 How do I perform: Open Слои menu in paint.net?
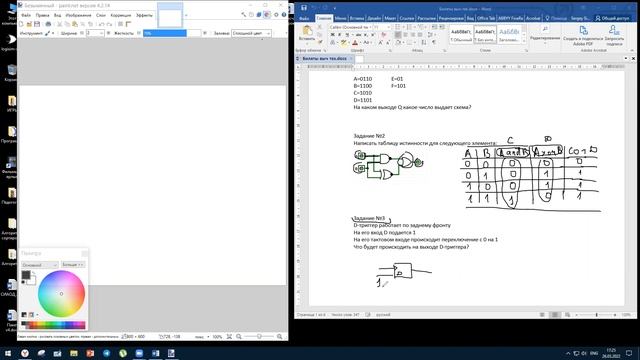[101, 15]
